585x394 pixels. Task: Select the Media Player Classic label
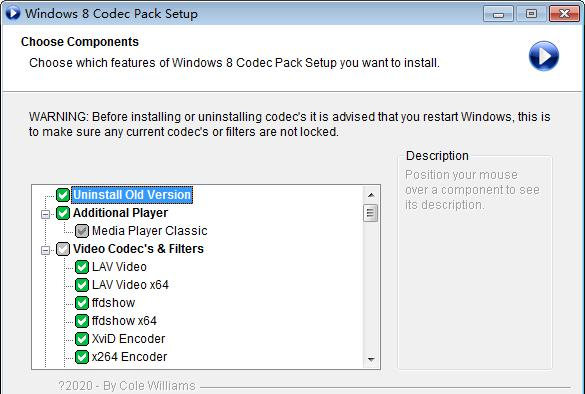coord(150,231)
